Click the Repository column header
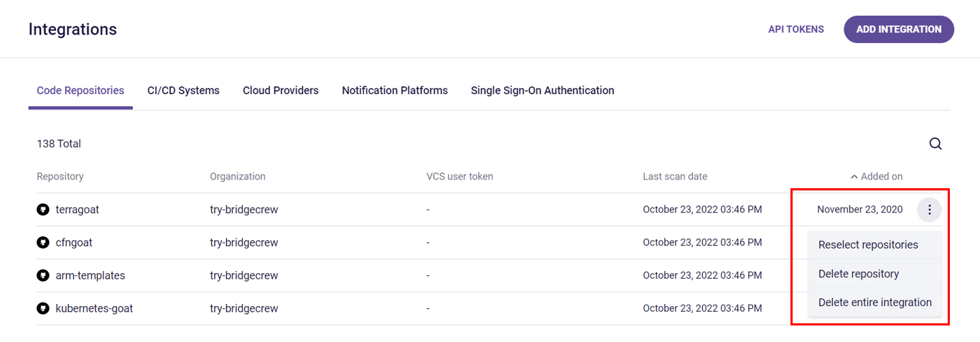 [60, 177]
